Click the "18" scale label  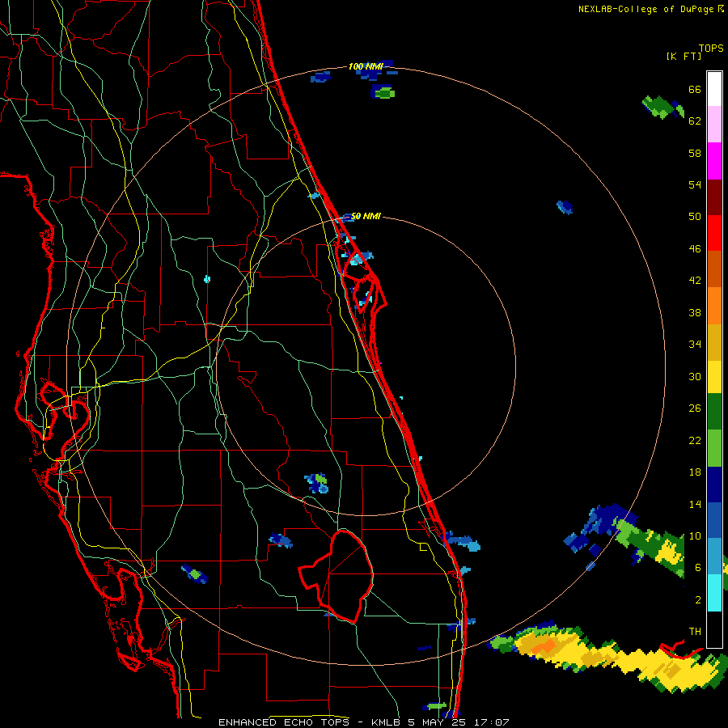point(695,472)
